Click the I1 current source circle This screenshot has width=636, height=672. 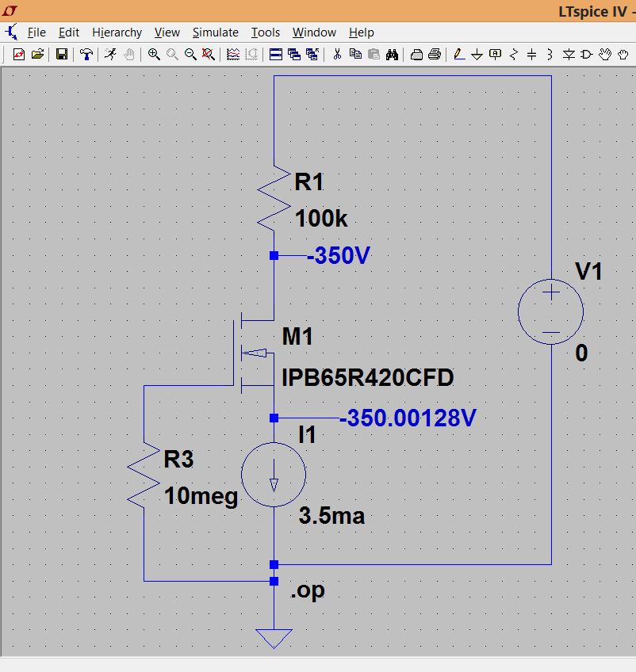274,475
